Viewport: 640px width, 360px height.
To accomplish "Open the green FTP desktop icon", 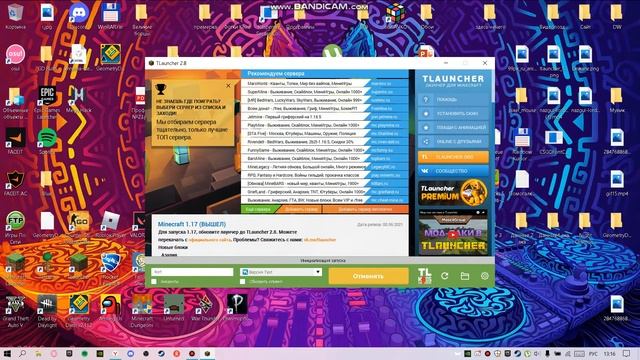I will (16, 227).
